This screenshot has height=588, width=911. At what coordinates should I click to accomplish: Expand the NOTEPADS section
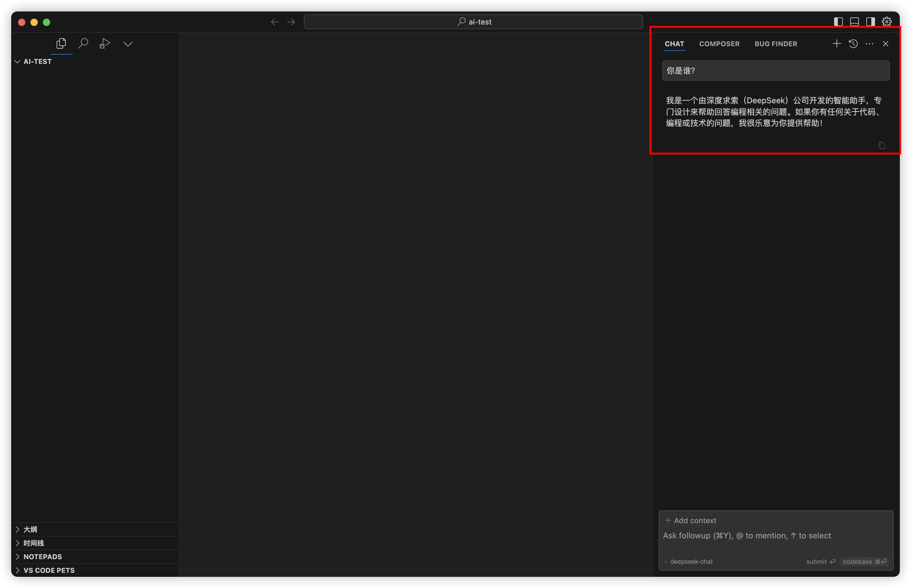[96, 556]
